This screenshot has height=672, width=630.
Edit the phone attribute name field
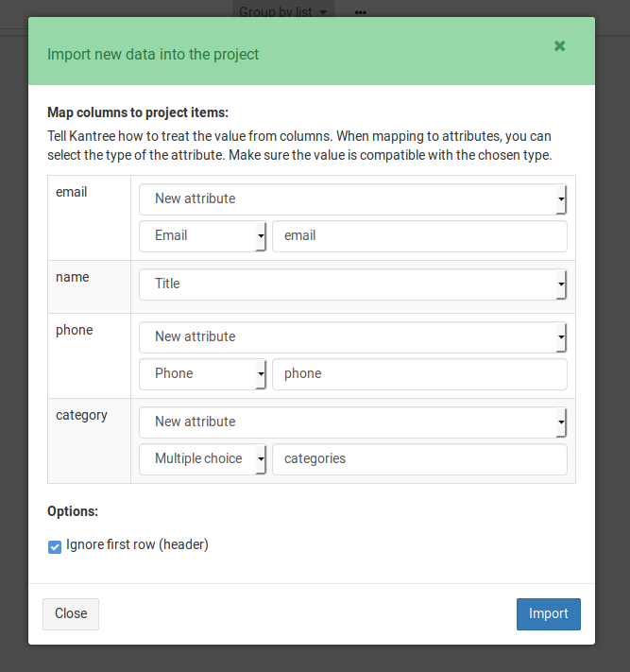[x=419, y=374]
